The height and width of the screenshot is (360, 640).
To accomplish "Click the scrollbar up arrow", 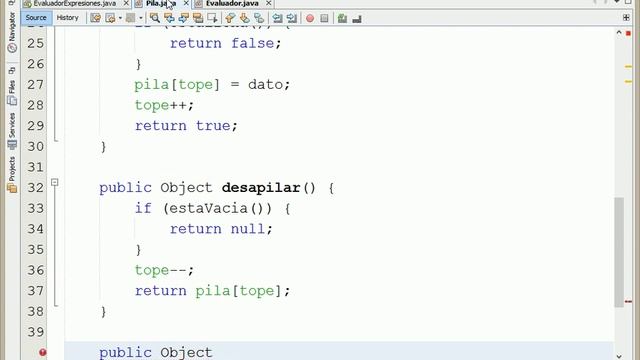I will pos(619,33).
